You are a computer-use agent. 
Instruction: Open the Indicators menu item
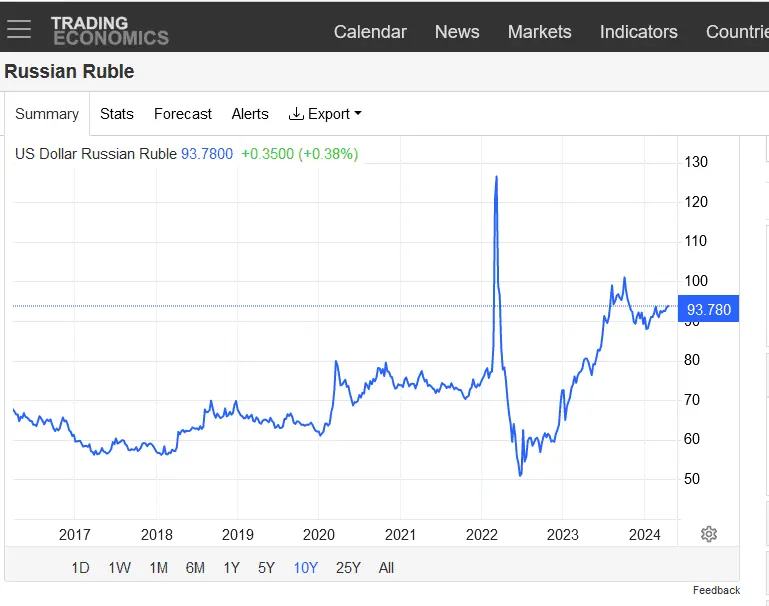(638, 32)
